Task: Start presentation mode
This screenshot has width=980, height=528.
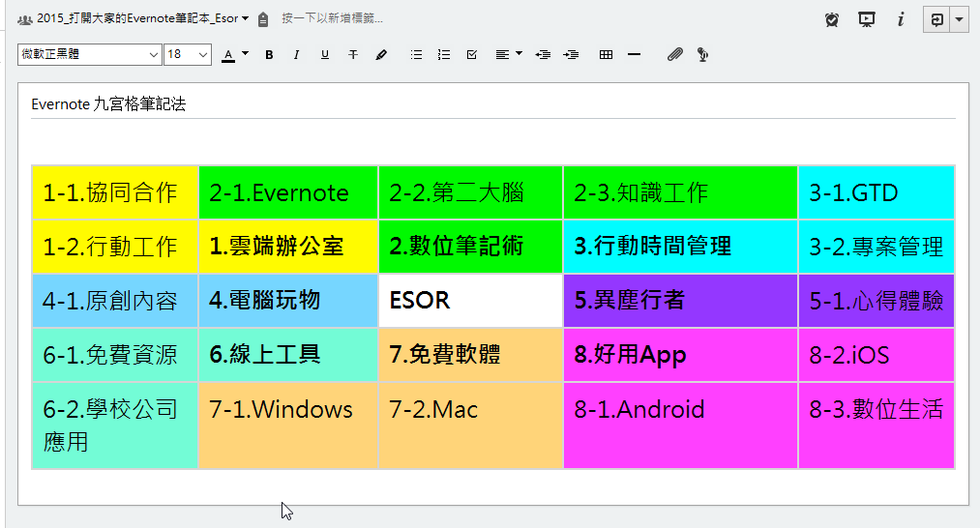Action: pyautogui.click(x=866, y=20)
